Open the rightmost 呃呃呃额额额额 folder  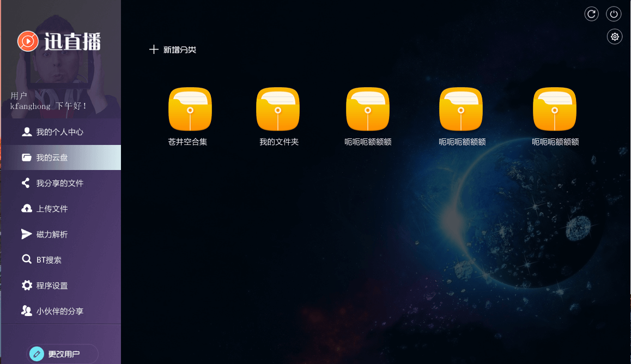click(x=555, y=109)
